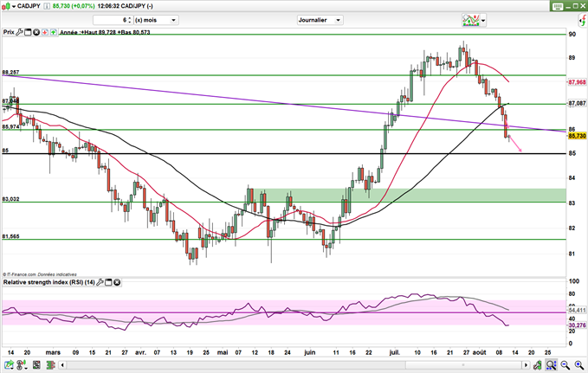588x373 pixels.
Task: Open the virtual keyboard icon in title bar
Action: tap(558, 6)
